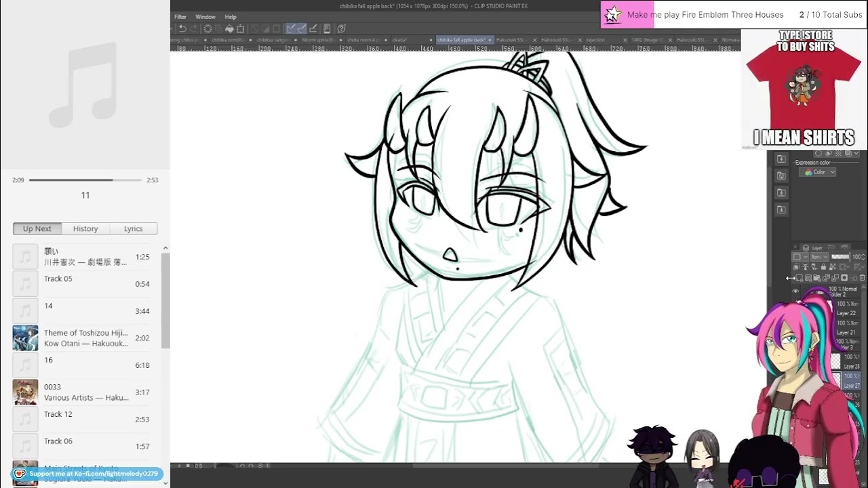
Task: Toggle Snap to Ruler in the toolbar
Action: point(290,28)
